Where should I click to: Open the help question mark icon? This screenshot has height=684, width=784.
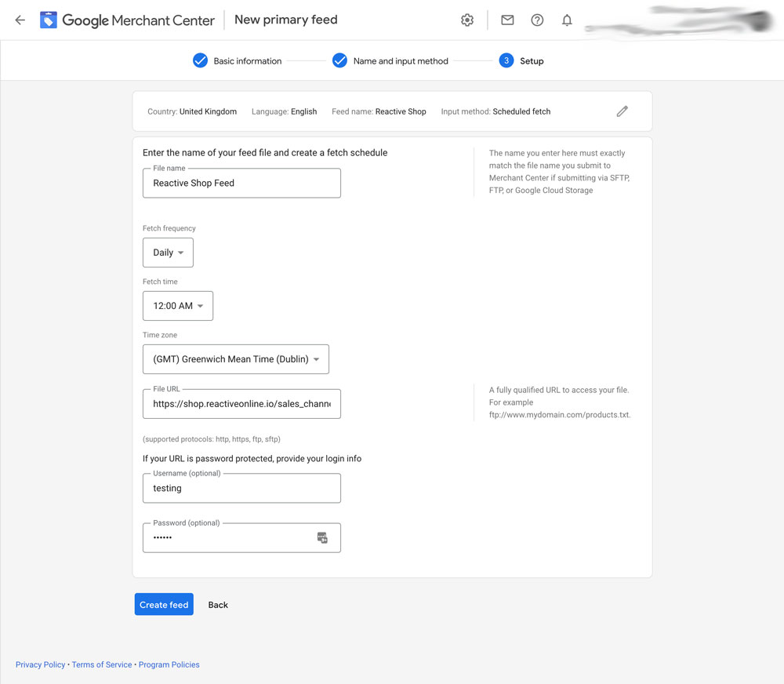[x=537, y=20]
